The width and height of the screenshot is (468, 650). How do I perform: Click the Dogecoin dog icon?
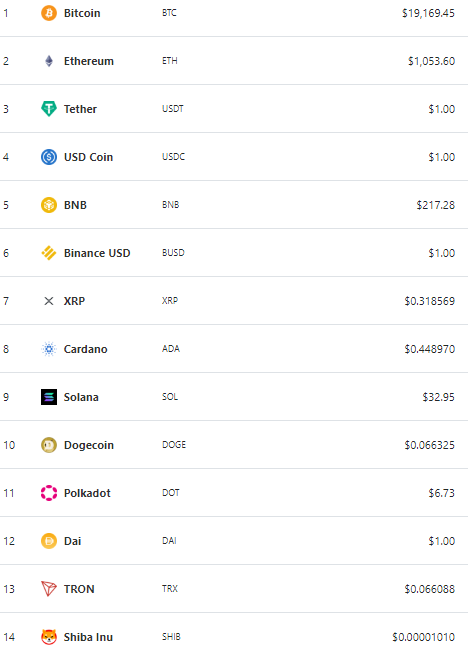coord(48,445)
